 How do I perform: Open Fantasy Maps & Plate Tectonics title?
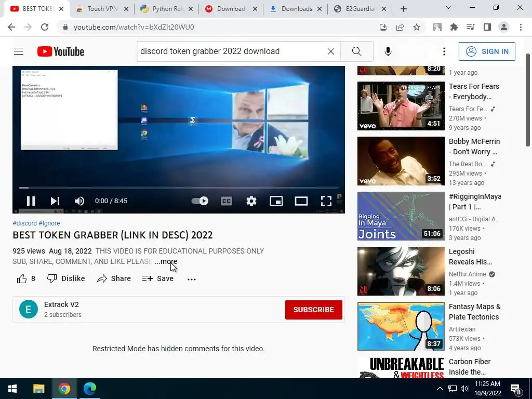pyautogui.click(x=475, y=312)
